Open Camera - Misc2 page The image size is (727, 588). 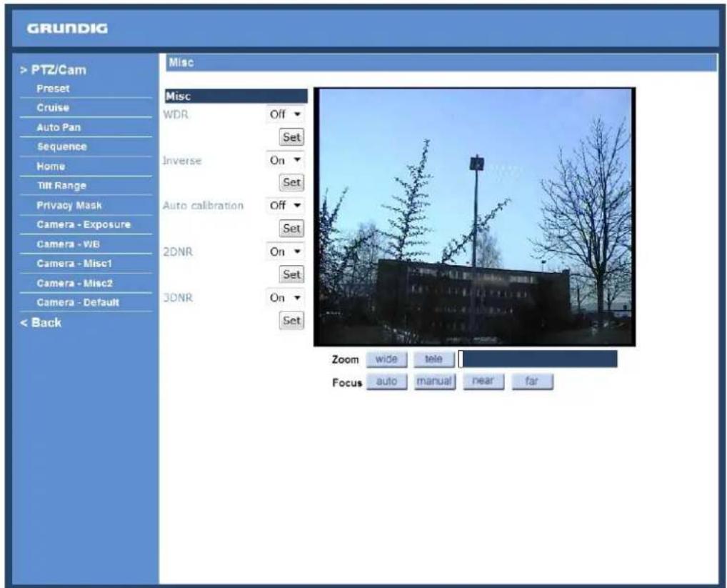[x=74, y=284]
